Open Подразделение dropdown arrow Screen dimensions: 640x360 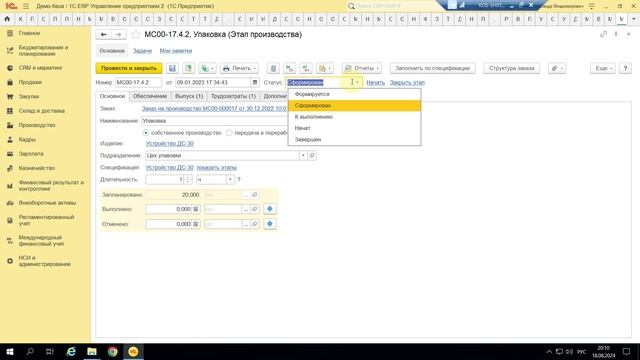coord(303,156)
